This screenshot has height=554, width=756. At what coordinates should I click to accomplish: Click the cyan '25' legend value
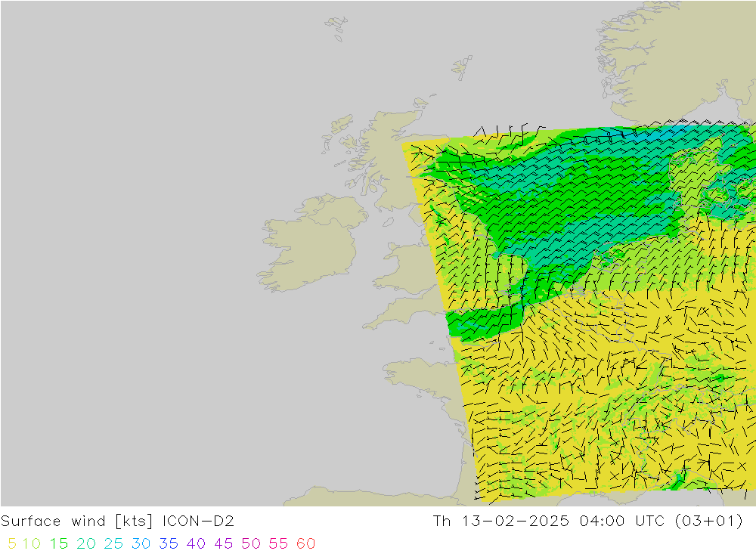coord(114,543)
